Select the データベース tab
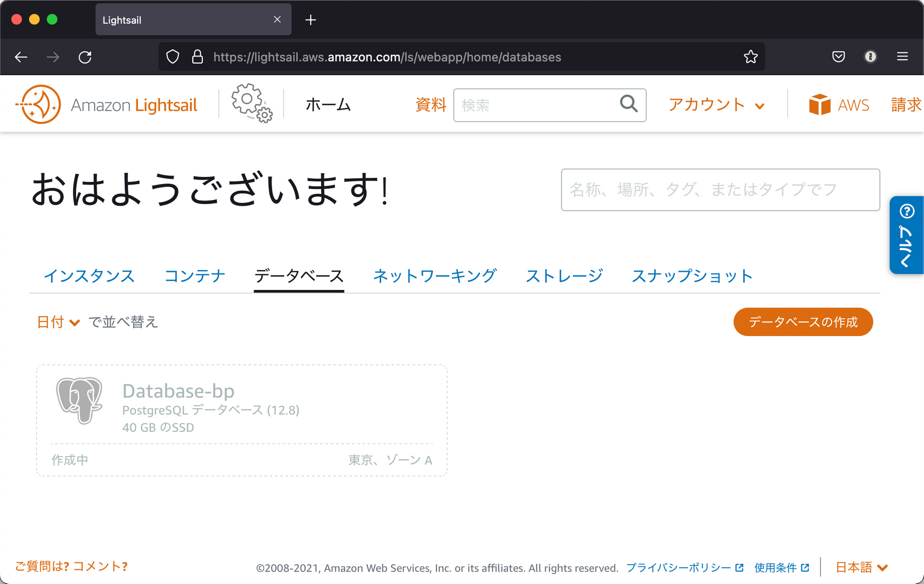Screen dimensions: 924x584 299,276
